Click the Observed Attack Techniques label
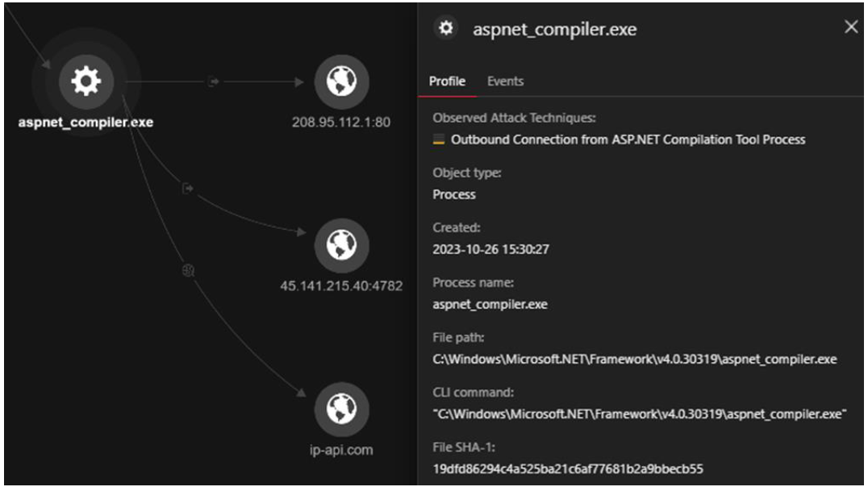Screen dimensions: 868x491 coord(515,118)
